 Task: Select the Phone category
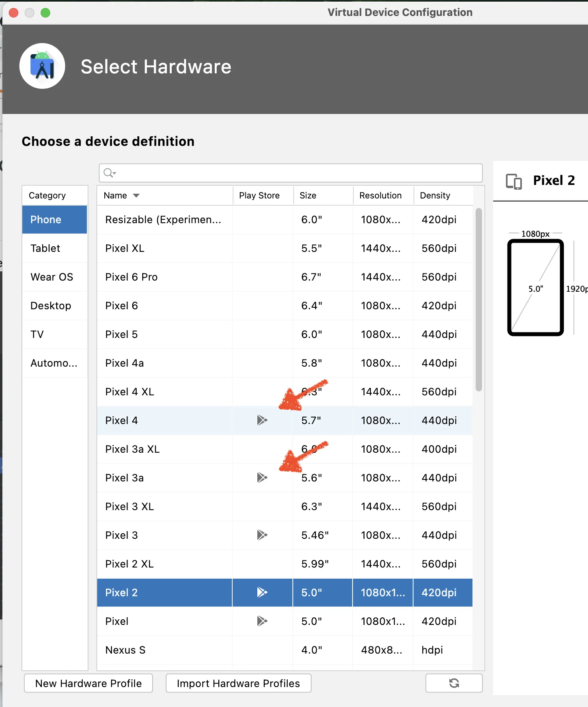[x=55, y=220]
